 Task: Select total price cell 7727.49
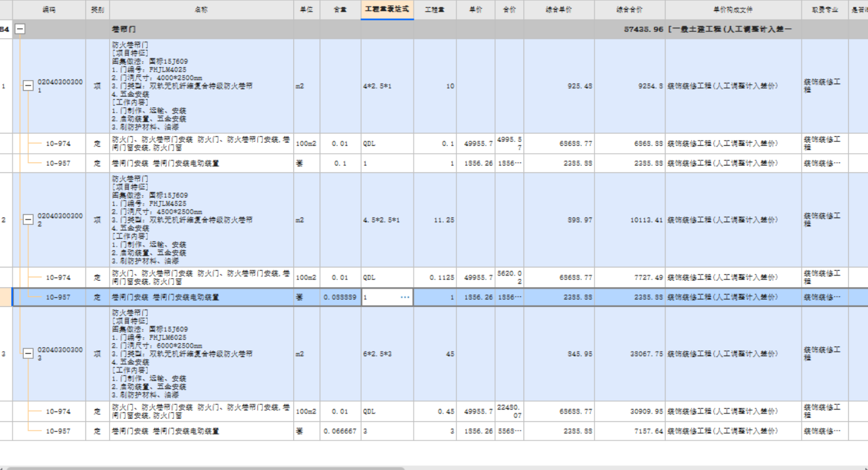point(630,277)
